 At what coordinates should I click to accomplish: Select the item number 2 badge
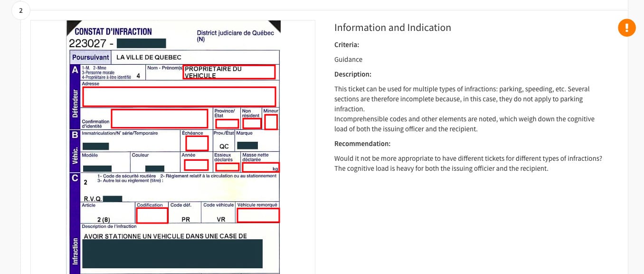(x=21, y=10)
